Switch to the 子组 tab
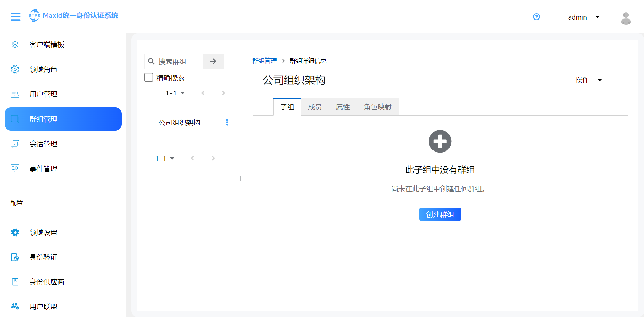644x317 pixels. click(x=287, y=107)
